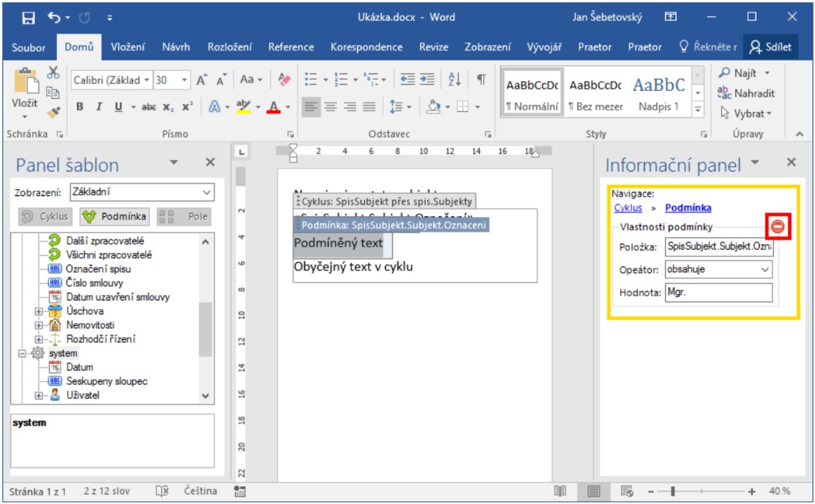The height and width of the screenshot is (504, 815).
Task: Click the Sort A-Z icon
Action: pos(454,80)
